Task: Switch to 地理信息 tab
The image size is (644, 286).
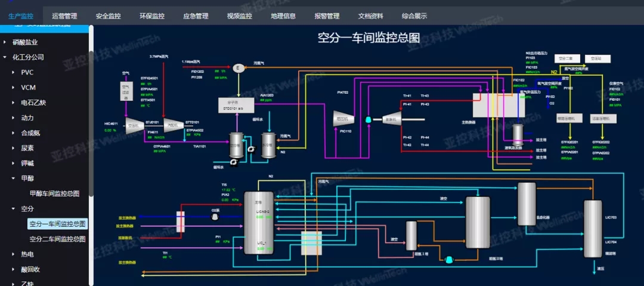Action: click(283, 16)
